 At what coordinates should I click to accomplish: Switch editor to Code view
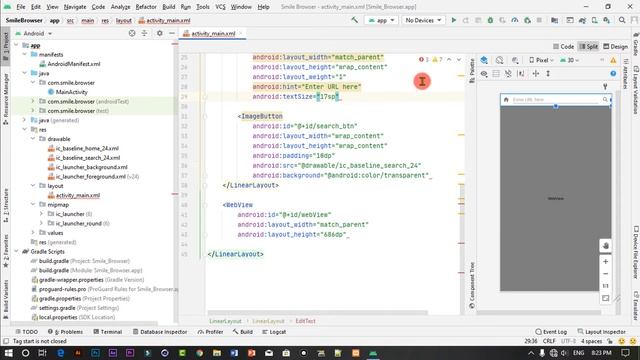coord(564,47)
